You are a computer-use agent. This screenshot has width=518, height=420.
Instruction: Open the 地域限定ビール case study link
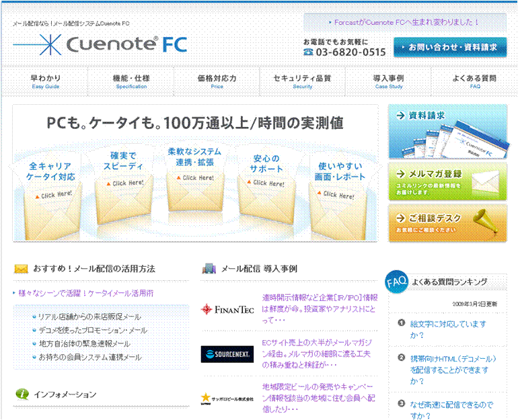[x=318, y=398]
